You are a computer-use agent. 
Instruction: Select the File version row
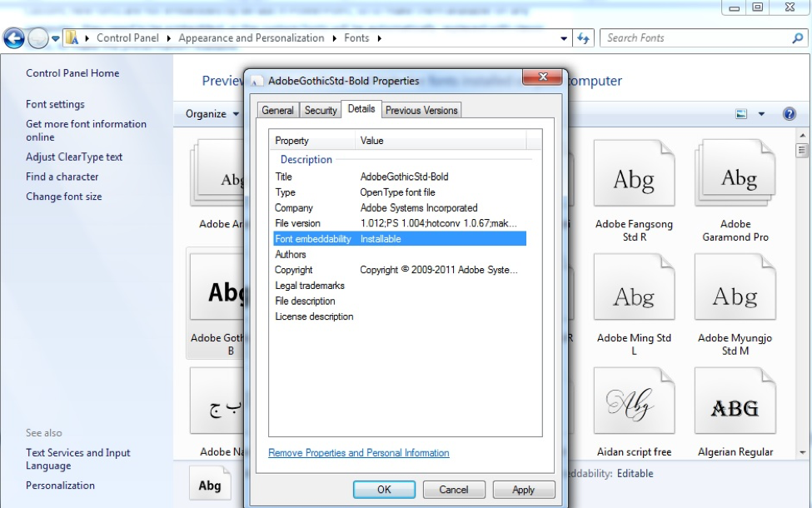pyautogui.click(x=400, y=223)
